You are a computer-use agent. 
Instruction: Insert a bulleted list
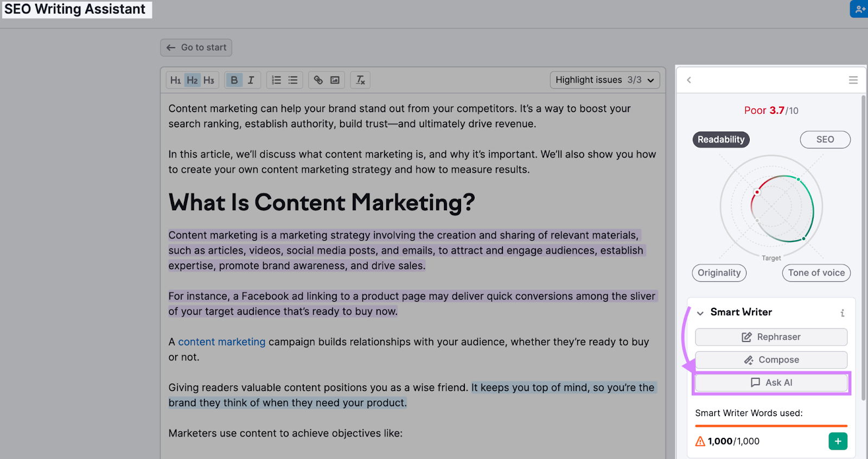293,80
